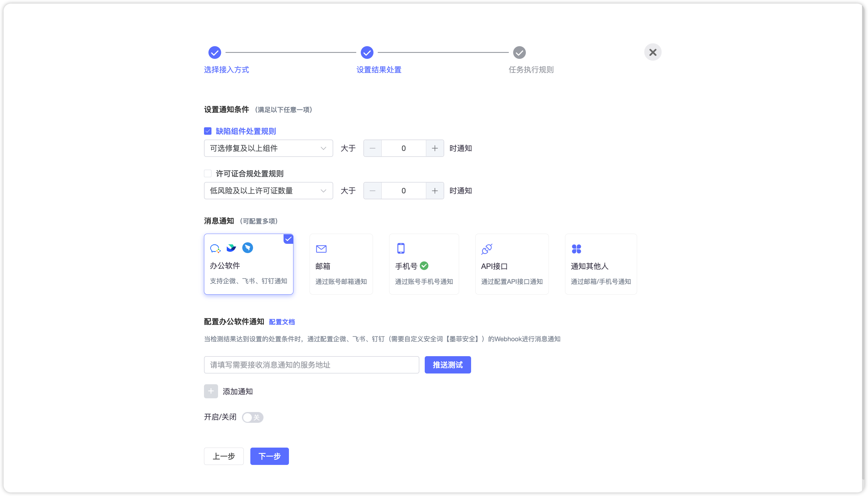This screenshot has height=496, width=868.
Task: Proceed with 下一步 button
Action: tap(269, 456)
